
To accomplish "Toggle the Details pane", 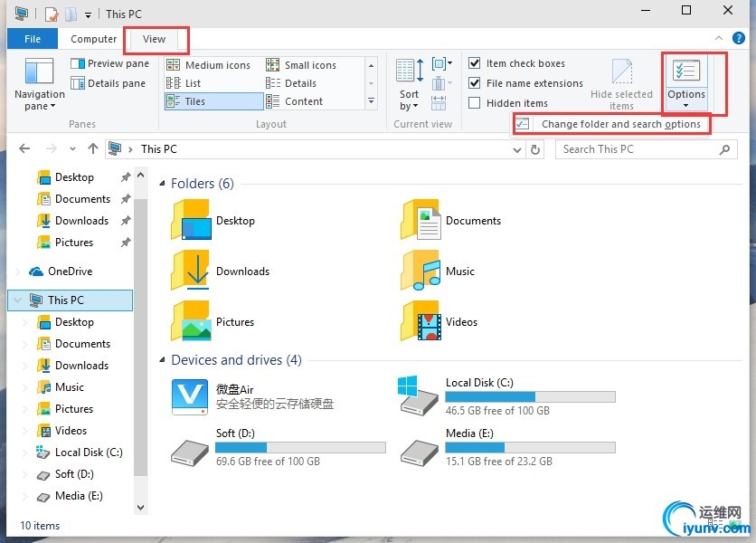I will point(108,83).
